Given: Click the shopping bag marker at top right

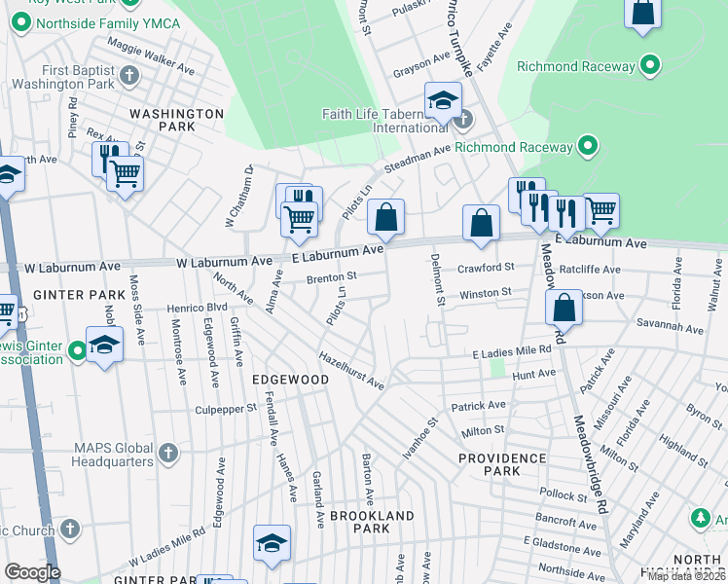Looking at the screenshot, I should pyautogui.click(x=642, y=14).
